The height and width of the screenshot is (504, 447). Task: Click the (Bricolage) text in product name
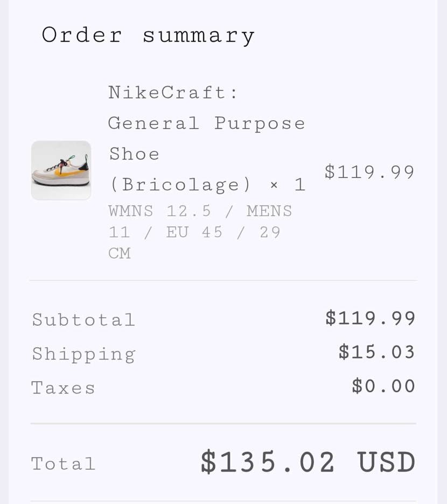pyautogui.click(x=180, y=185)
